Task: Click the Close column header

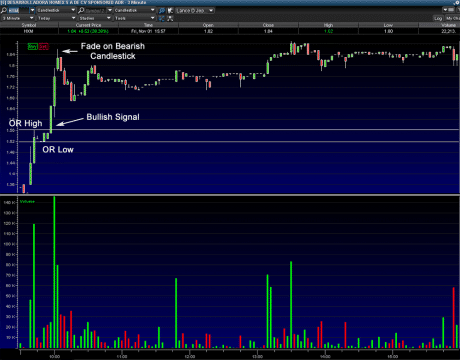Action: [x=268, y=25]
